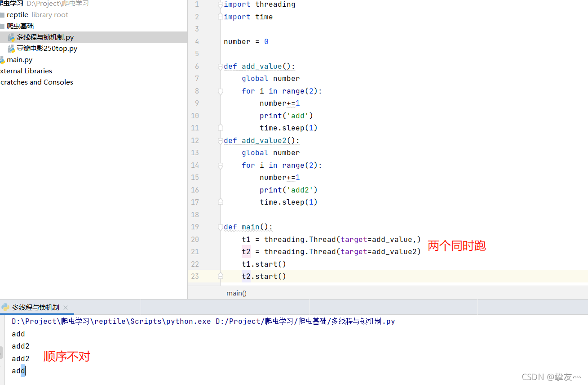The width and height of the screenshot is (588, 385).
Task: Collapse the main function fold marker
Action: click(x=220, y=227)
